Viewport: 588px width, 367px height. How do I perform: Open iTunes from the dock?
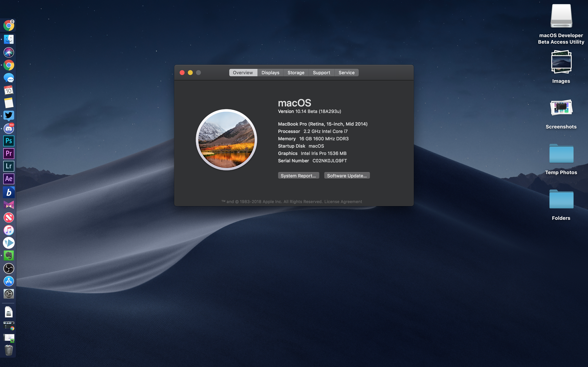9,230
